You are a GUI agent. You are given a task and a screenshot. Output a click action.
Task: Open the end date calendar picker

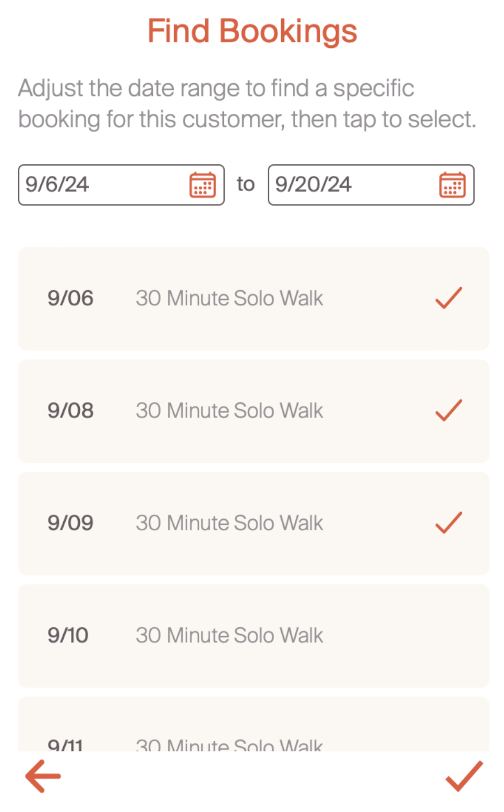[452, 185]
